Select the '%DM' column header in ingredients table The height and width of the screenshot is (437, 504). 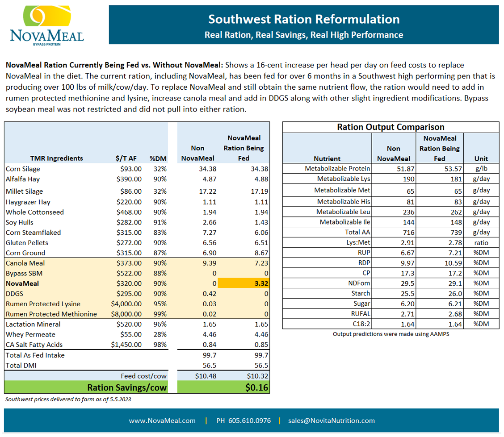[158, 158]
